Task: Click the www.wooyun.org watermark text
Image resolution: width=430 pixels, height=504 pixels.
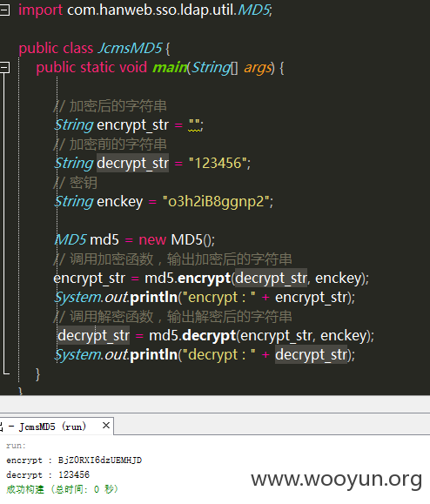Action: click(x=337, y=480)
